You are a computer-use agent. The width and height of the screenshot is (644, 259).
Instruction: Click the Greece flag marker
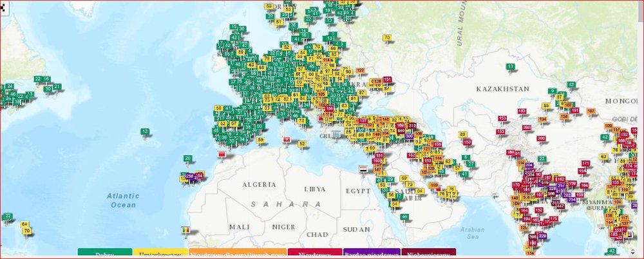[x=336, y=133]
